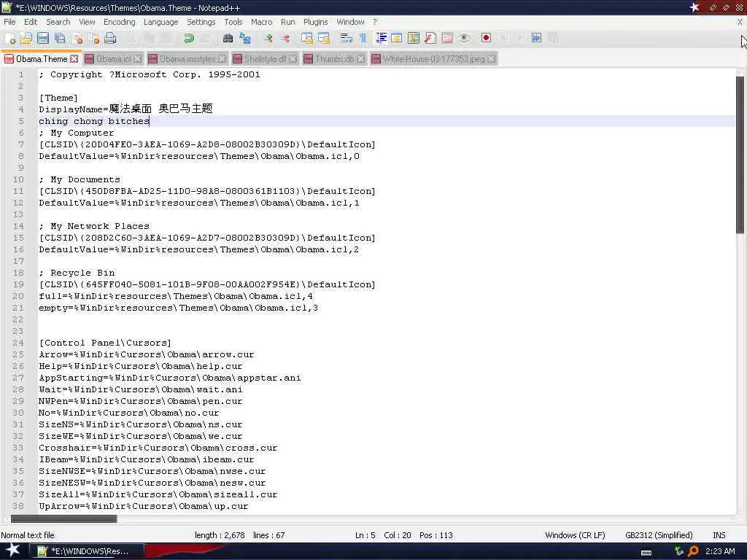Click the Save All toolbar icon
747x560 pixels.
pos(60,39)
